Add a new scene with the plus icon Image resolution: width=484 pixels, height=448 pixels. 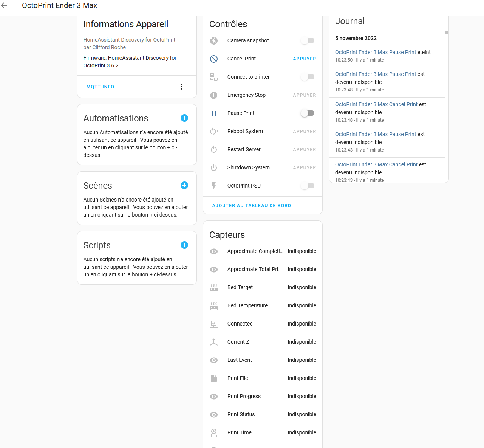[184, 185]
